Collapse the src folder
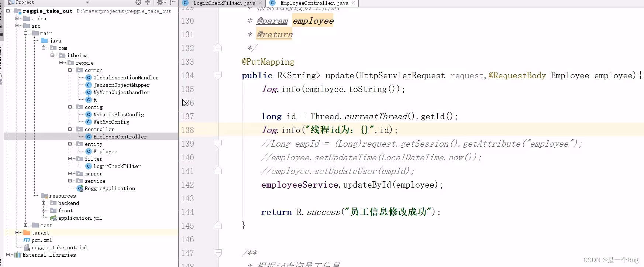 click(17, 26)
